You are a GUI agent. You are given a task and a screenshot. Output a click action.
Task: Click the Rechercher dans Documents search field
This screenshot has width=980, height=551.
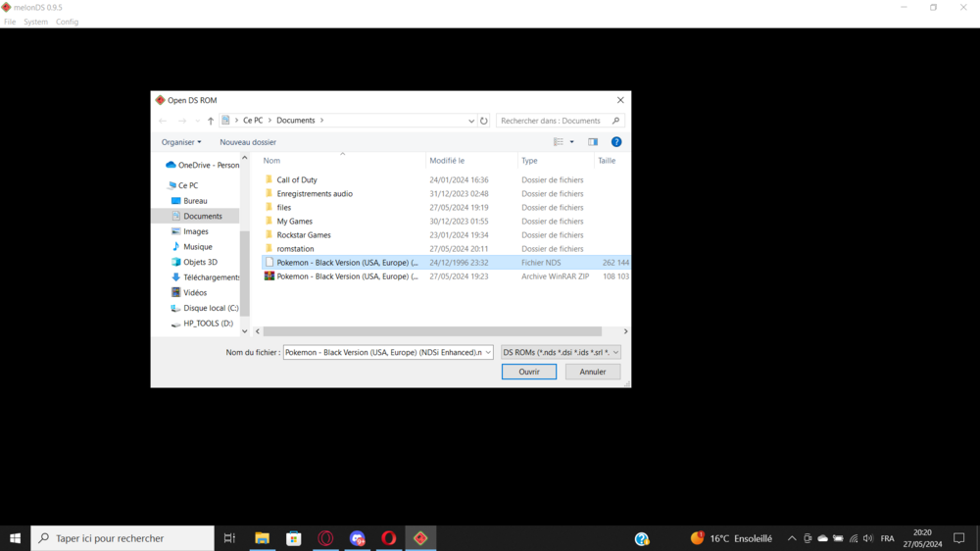(554, 121)
